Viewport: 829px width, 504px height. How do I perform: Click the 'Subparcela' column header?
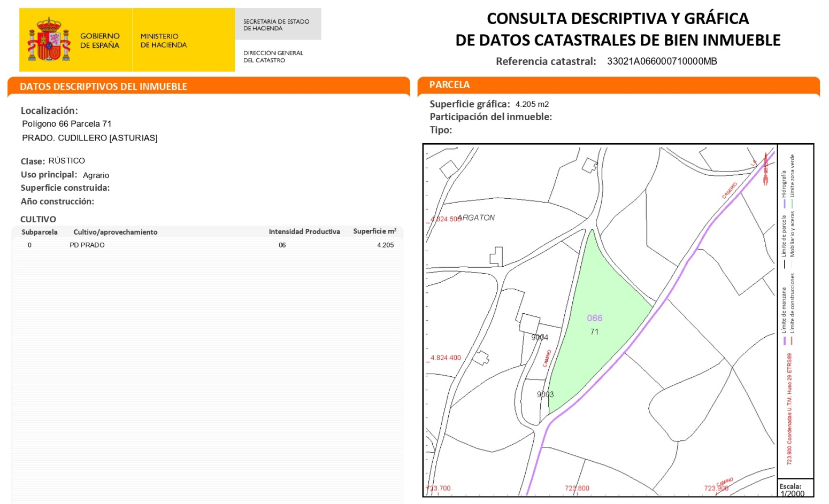(x=40, y=232)
